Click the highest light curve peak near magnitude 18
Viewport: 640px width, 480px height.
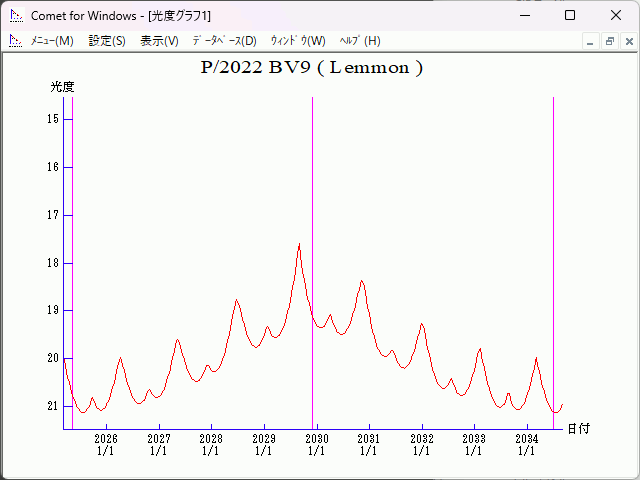pos(299,245)
